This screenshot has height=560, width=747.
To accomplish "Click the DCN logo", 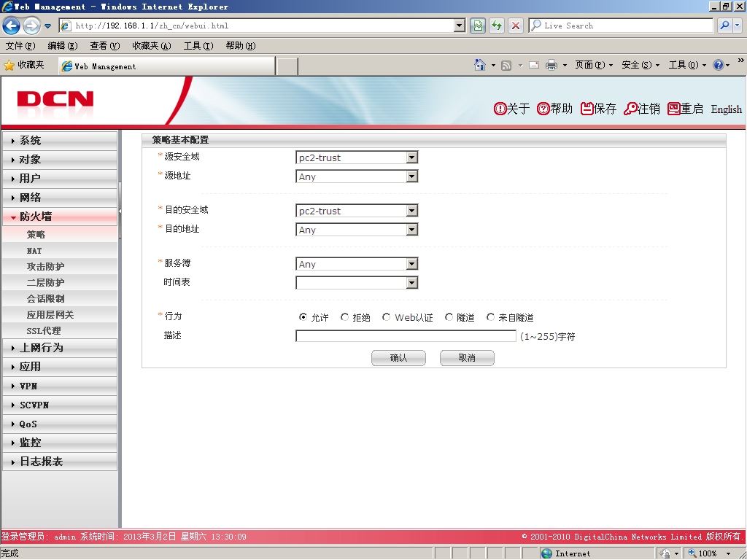I will [x=55, y=100].
